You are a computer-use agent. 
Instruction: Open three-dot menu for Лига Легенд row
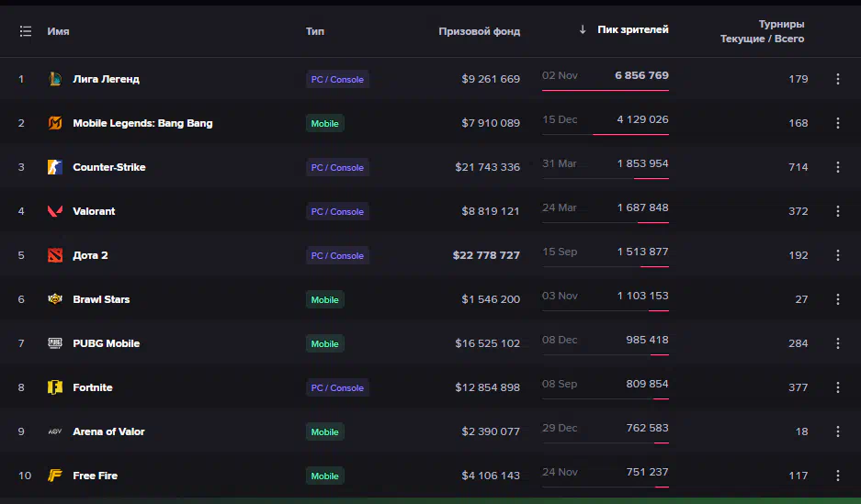(x=838, y=79)
